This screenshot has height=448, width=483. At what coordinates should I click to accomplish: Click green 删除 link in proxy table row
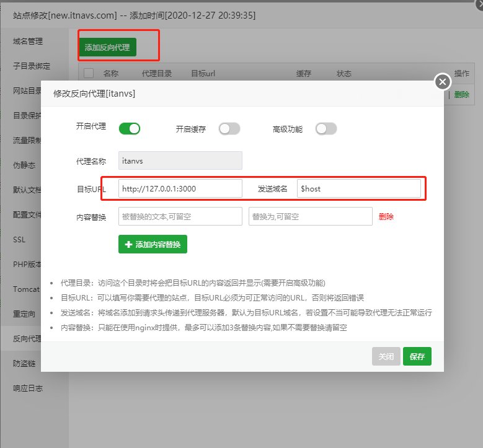click(461, 95)
